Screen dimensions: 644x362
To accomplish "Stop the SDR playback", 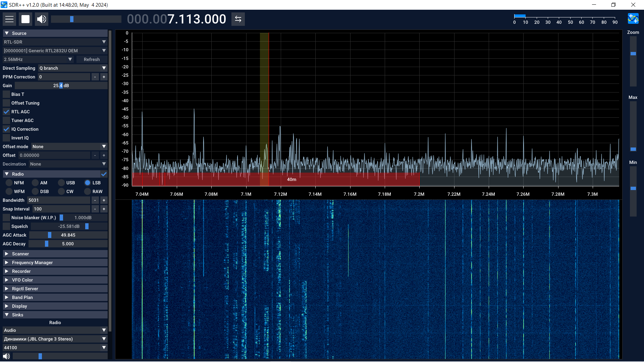I will pos(25,19).
